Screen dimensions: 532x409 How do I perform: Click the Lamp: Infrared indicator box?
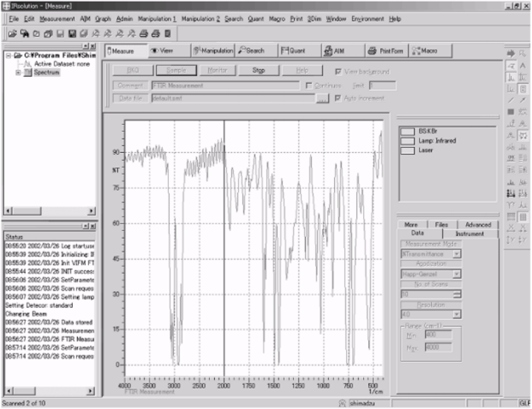coord(408,141)
